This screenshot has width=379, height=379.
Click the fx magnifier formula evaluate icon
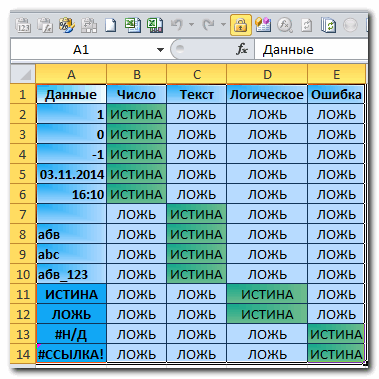pyautogui.click(x=285, y=25)
